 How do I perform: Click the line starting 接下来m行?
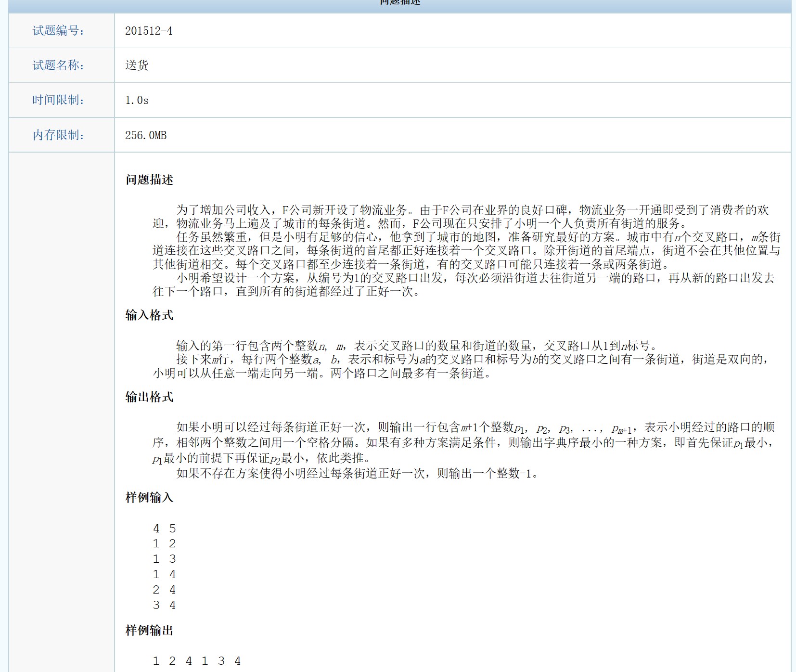point(461,366)
